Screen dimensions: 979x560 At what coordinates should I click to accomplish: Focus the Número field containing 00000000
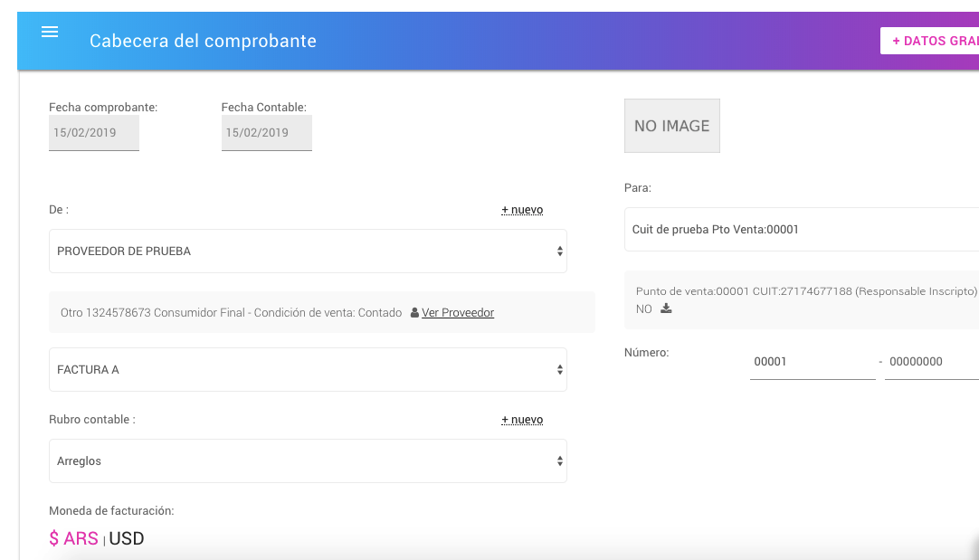pyautogui.click(x=930, y=362)
